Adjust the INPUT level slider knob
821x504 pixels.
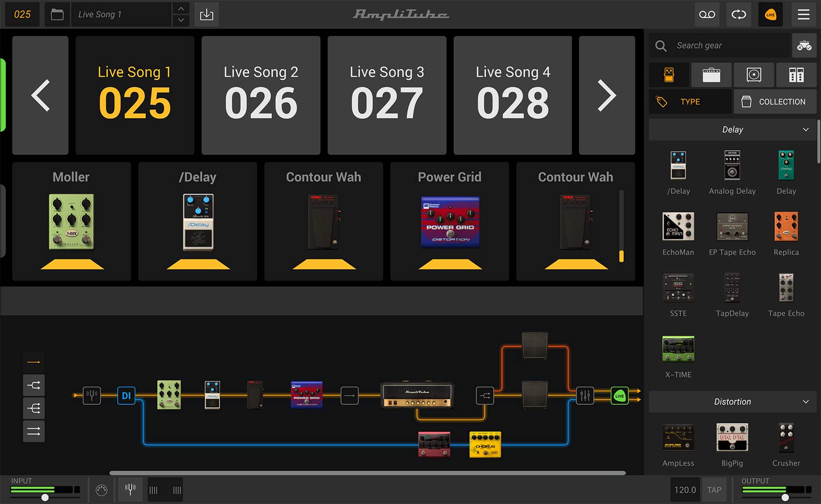coord(45,497)
